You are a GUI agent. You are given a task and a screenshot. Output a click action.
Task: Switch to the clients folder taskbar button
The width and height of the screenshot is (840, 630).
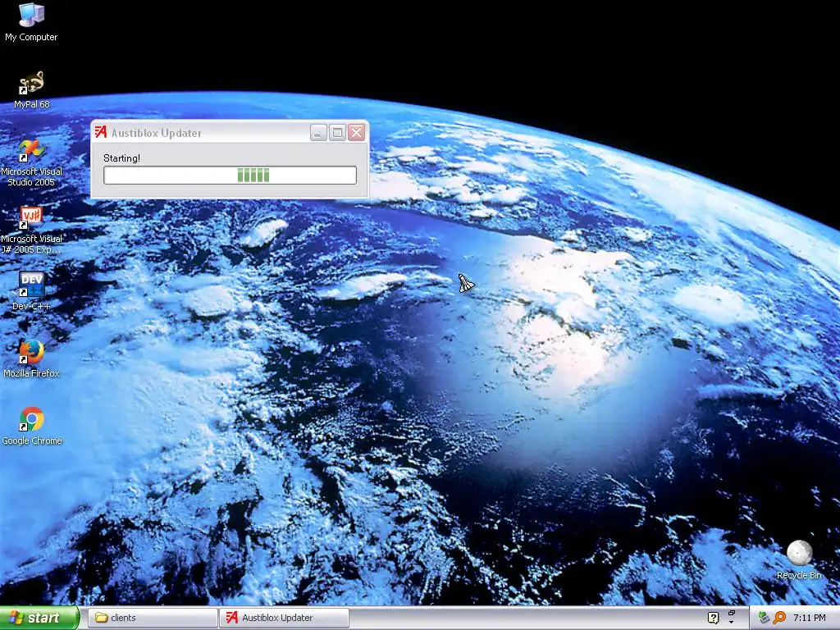(x=153, y=619)
